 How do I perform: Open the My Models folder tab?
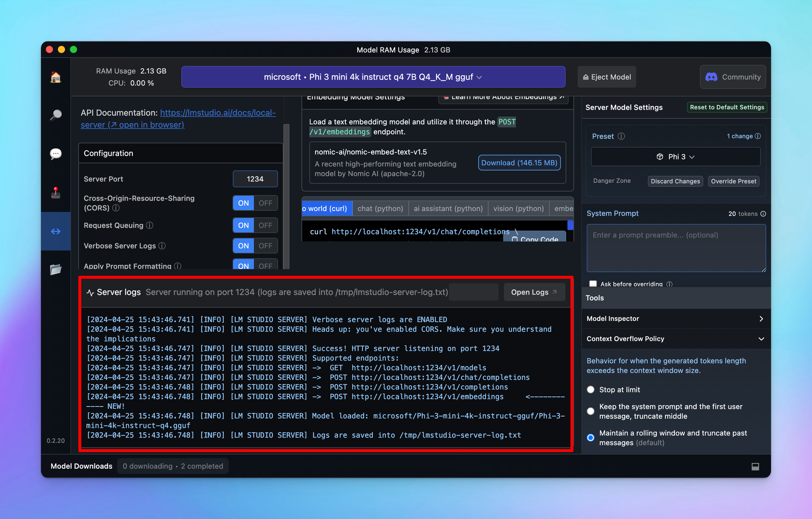pos(56,269)
